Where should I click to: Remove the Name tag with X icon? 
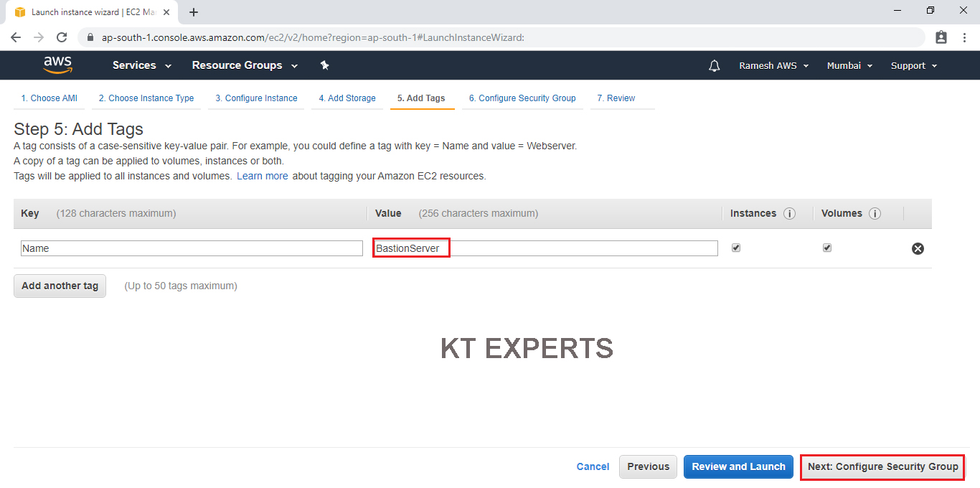(918, 248)
